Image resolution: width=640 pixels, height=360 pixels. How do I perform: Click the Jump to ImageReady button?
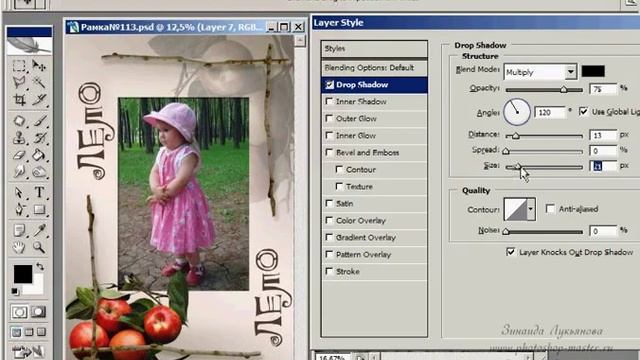27,352
